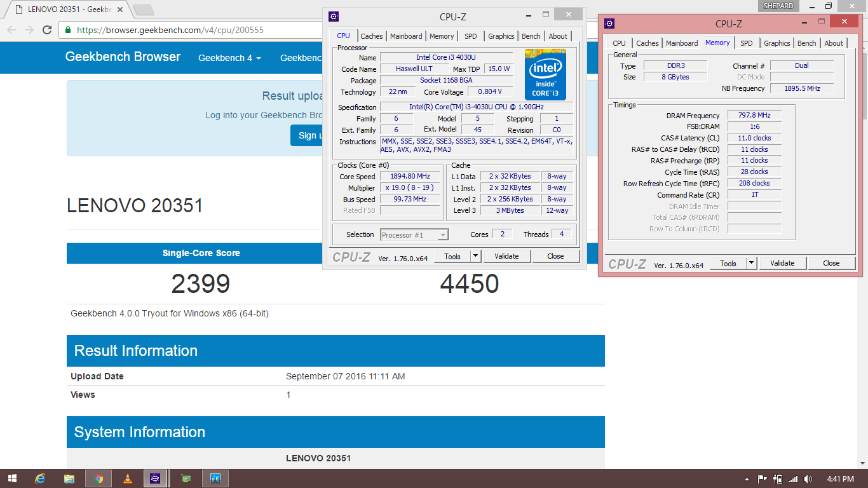The height and width of the screenshot is (488, 868).
Task: Open network signal tray icon
Action: (x=793, y=478)
